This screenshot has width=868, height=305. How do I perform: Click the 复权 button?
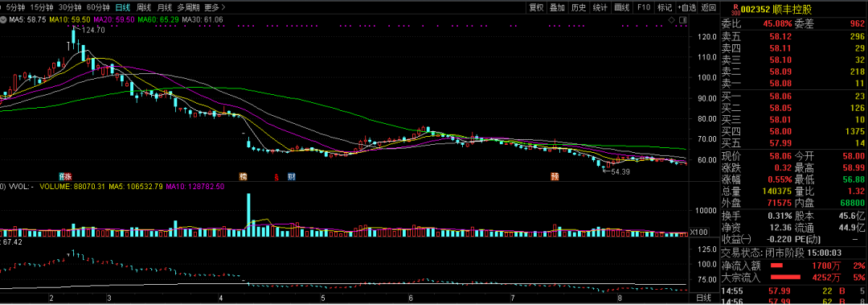point(536,7)
